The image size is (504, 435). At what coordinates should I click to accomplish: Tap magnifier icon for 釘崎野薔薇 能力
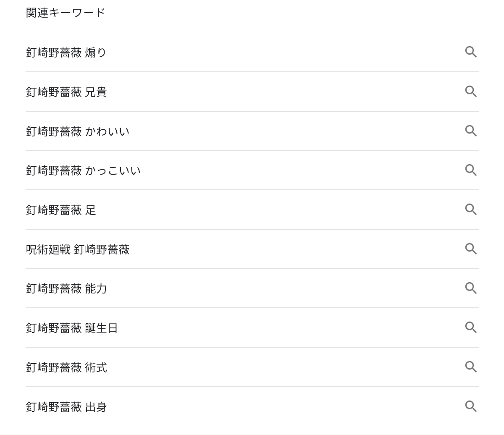click(x=471, y=288)
